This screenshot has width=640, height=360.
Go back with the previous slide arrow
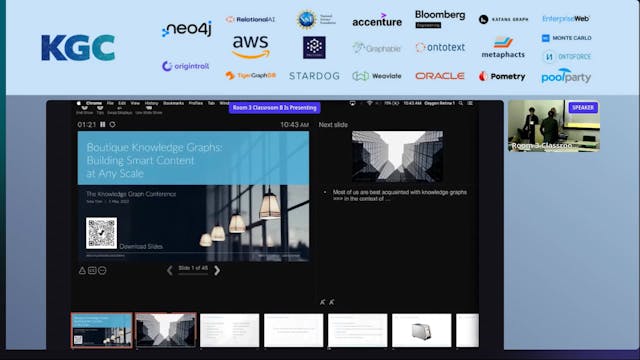(x=169, y=270)
